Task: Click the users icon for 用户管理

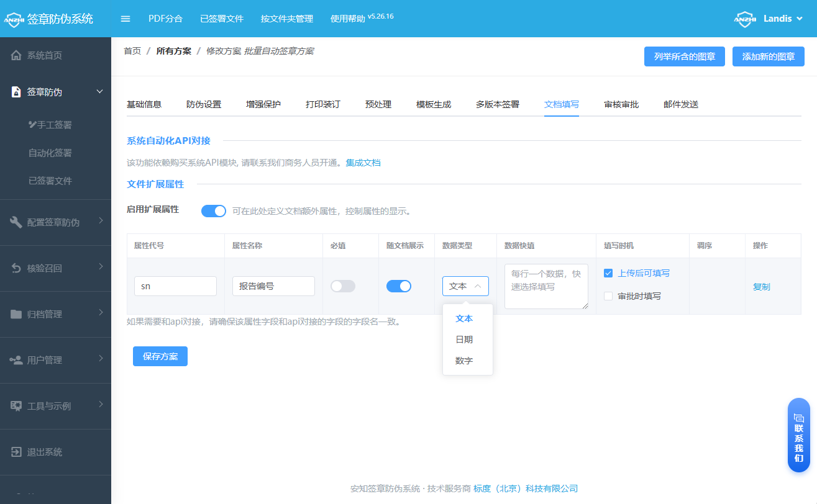Action: pyautogui.click(x=17, y=360)
